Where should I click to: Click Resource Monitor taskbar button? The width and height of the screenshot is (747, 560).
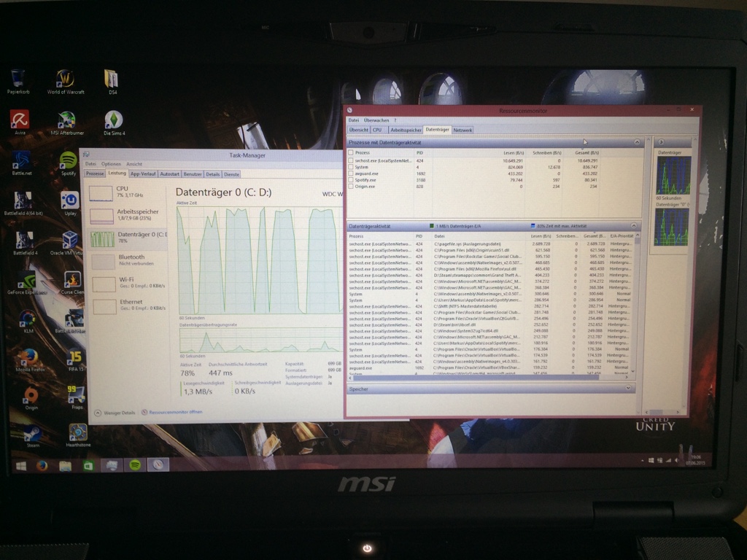click(158, 464)
